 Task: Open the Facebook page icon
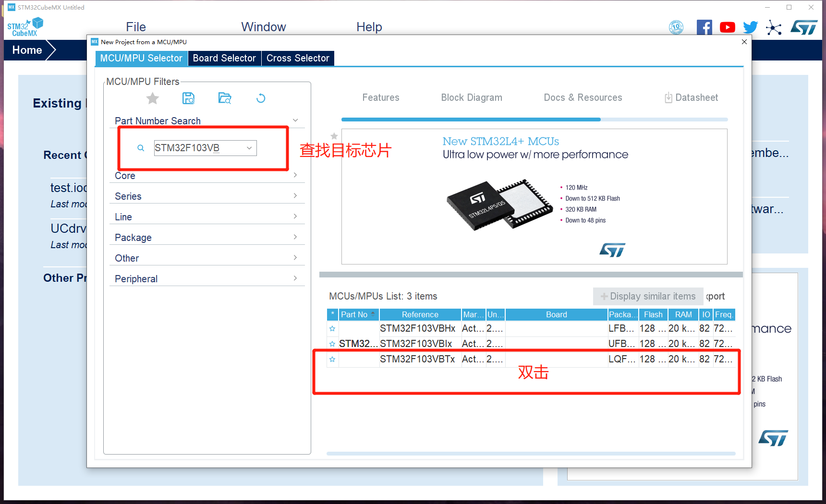[704, 27]
